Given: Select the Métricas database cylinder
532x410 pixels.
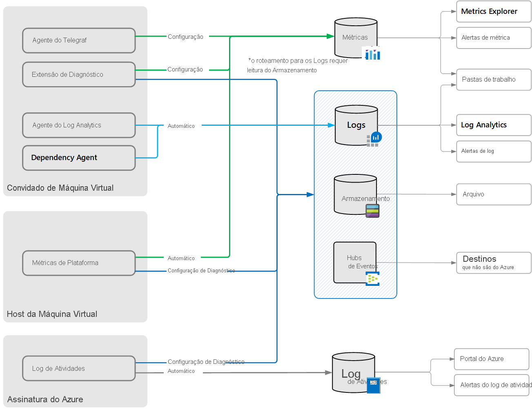Looking at the screenshot, I should coord(356,38).
